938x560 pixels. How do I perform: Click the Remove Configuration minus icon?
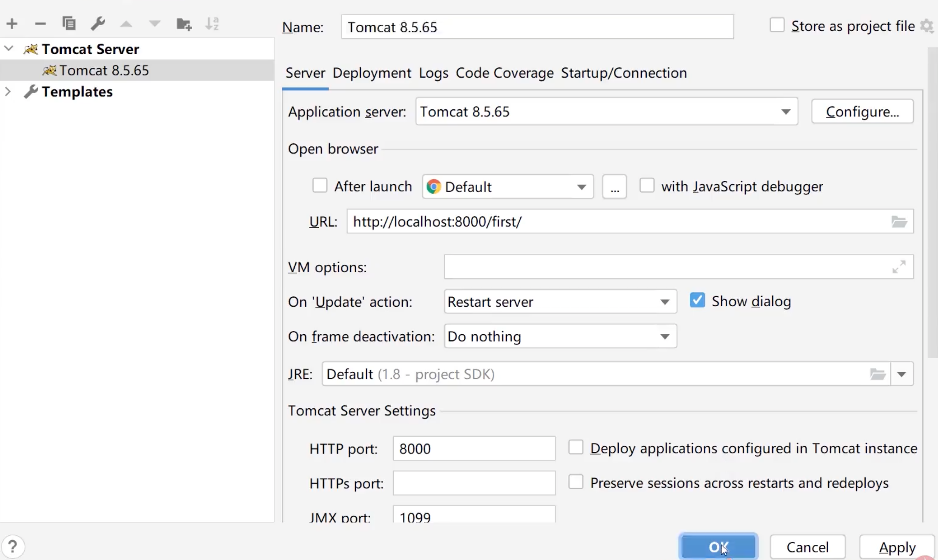click(x=40, y=24)
